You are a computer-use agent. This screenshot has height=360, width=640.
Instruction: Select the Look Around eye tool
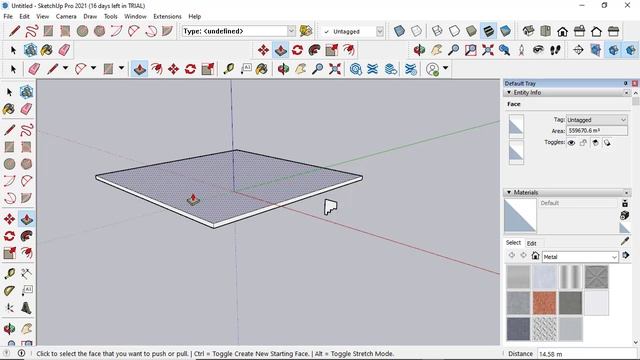[x=538, y=50]
